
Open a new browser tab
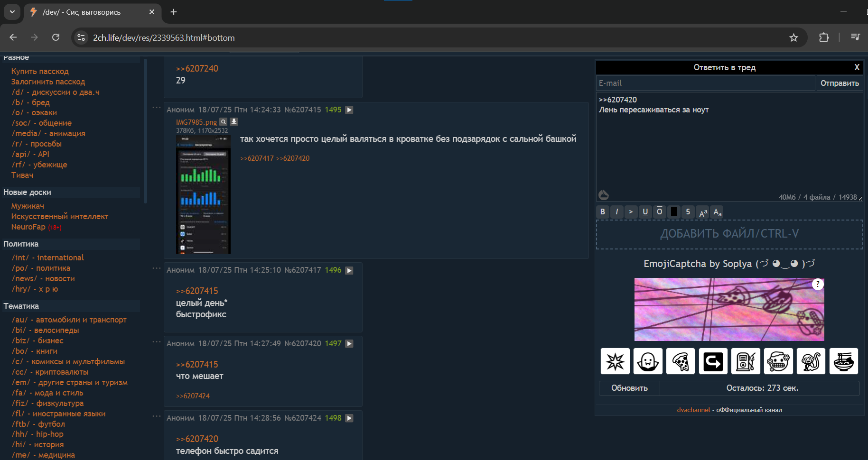174,12
